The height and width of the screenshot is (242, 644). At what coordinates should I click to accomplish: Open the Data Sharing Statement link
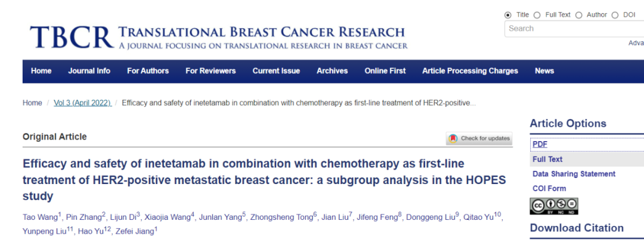pyautogui.click(x=574, y=174)
